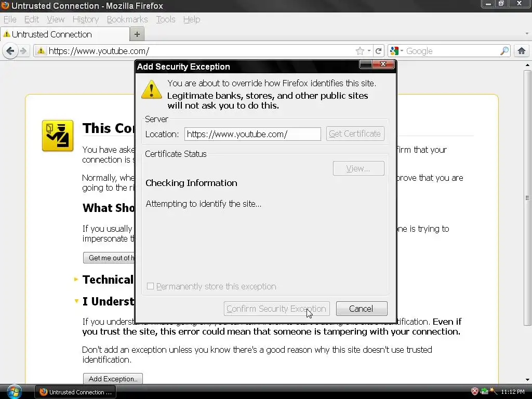Open the File menu

click(x=10, y=19)
